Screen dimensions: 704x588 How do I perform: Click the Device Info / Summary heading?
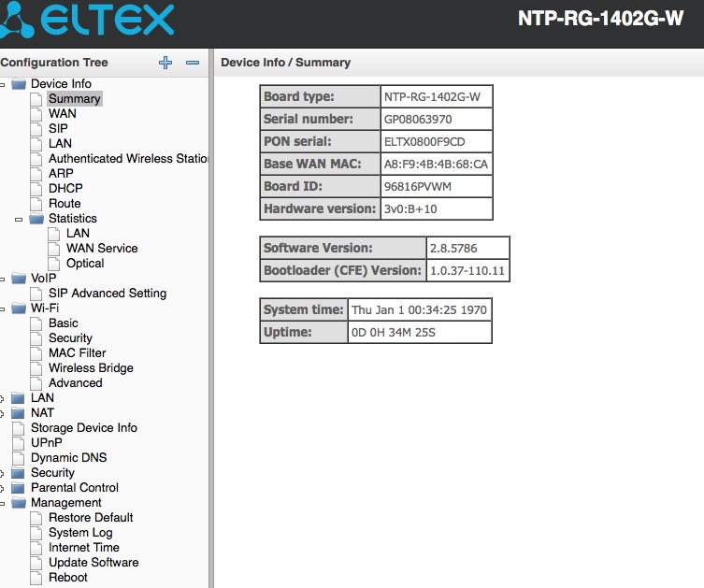[285, 63]
